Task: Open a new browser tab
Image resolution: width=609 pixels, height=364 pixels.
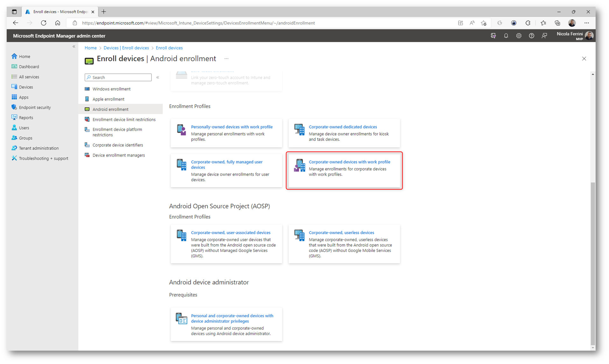Action: [x=104, y=12]
